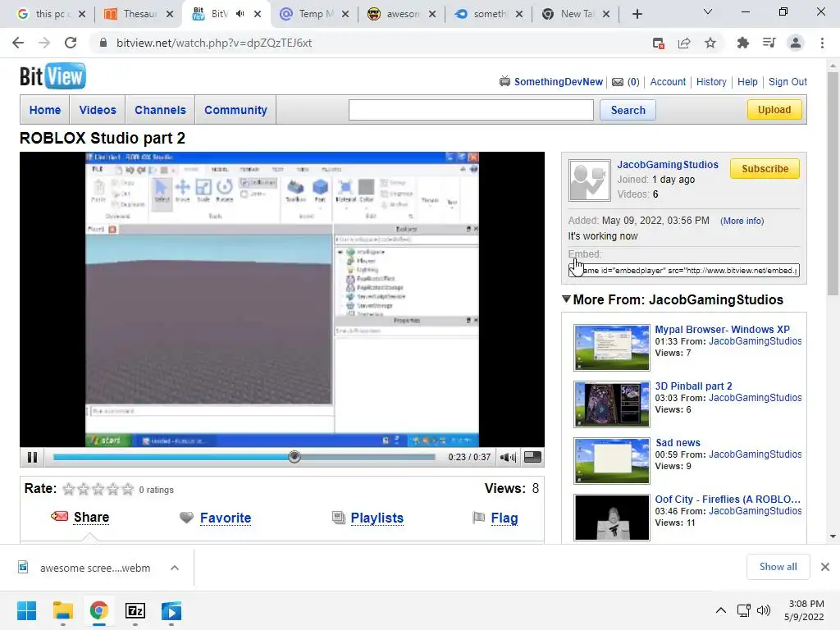The image size is (840, 630).
Task: Collapse More From JacobGamingStudios section
Action: (x=566, y=299)
